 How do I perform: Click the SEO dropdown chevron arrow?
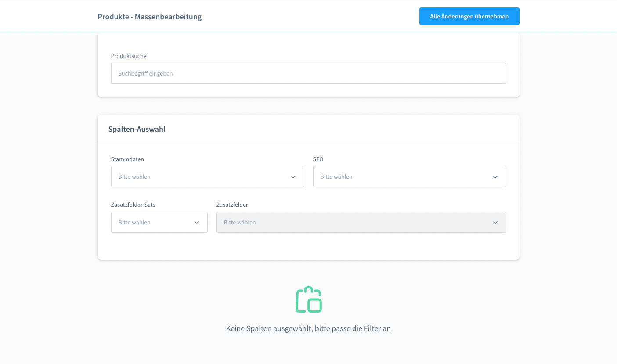click(495, 177)
